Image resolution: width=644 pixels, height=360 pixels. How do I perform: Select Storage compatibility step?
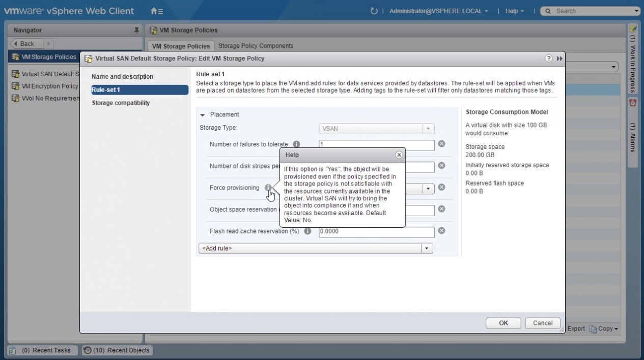[x=121, y=103]
